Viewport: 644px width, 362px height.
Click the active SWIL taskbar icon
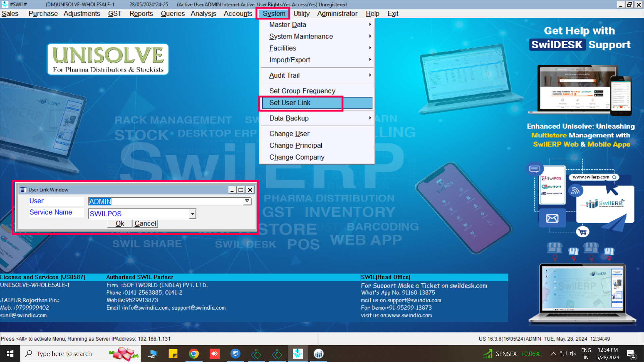click(298, 354)
